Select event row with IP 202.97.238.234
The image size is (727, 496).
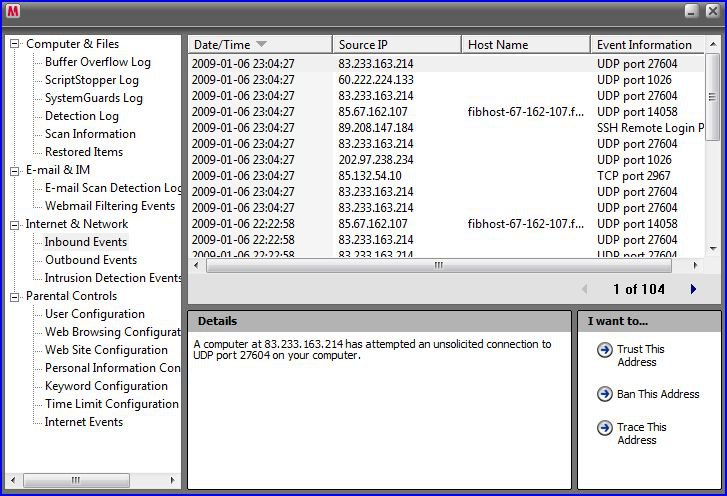tap(446, 160)
